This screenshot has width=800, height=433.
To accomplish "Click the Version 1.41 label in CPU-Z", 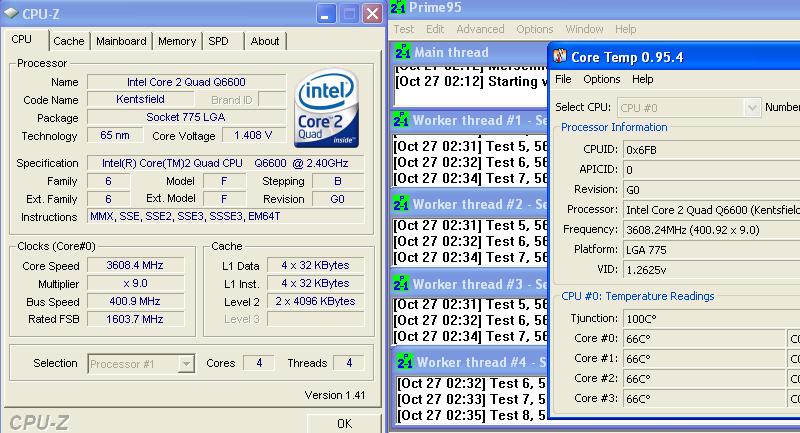I will 335,395.
